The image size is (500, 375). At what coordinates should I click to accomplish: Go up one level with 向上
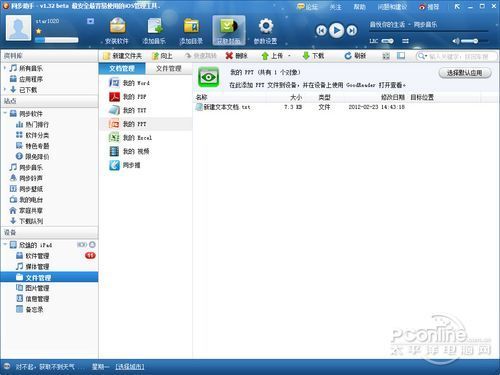click(x=162, y=56)
